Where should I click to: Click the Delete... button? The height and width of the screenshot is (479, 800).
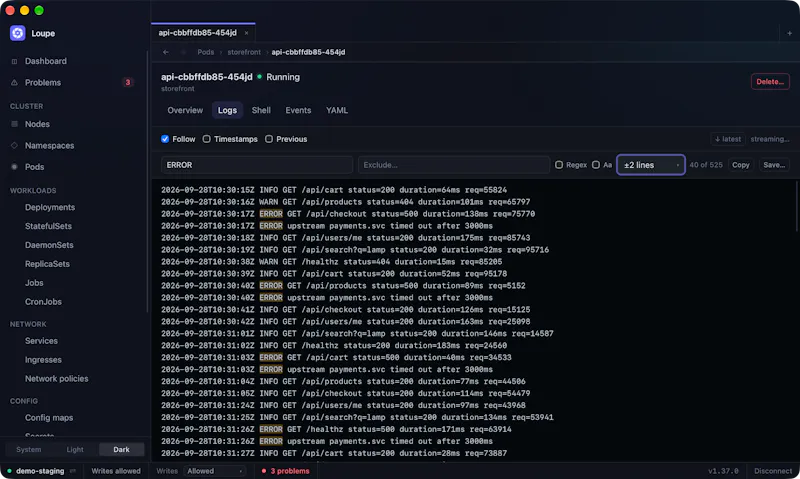pos(770,82)
